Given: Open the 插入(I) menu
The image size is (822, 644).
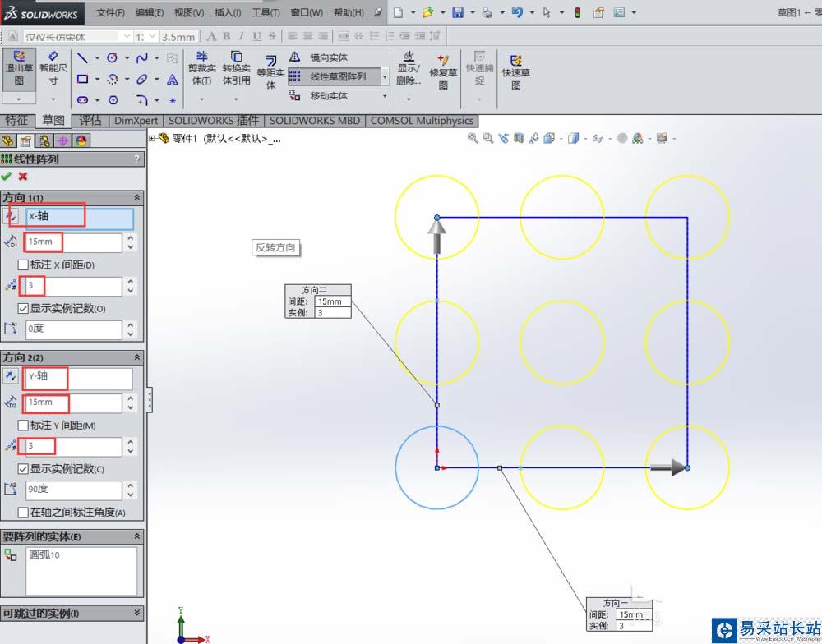Looking at the screenshot, I should click(228, 12).
